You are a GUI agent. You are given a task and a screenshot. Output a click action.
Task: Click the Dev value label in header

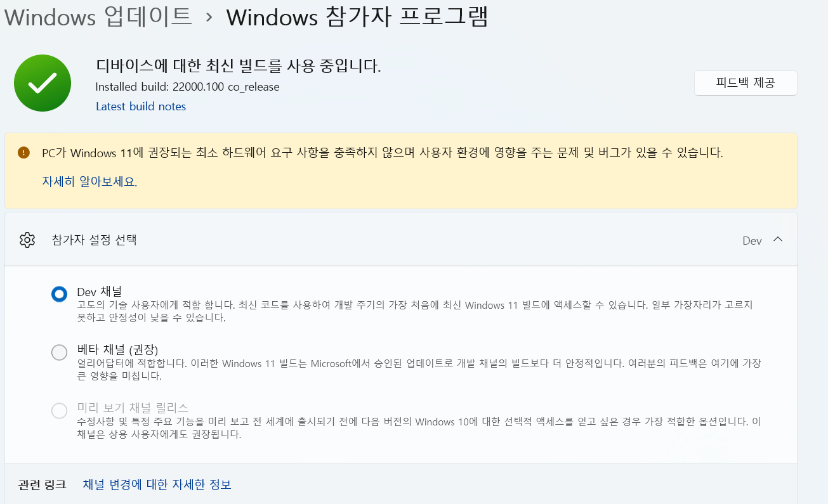pyautogui.click(x=752, y=241)
